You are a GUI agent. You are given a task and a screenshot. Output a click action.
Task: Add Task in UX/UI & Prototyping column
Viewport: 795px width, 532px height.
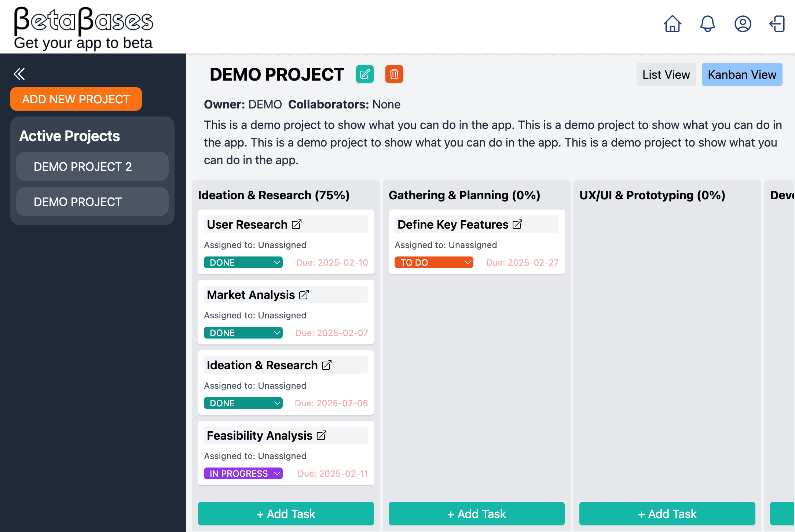[x=667, y=514]
